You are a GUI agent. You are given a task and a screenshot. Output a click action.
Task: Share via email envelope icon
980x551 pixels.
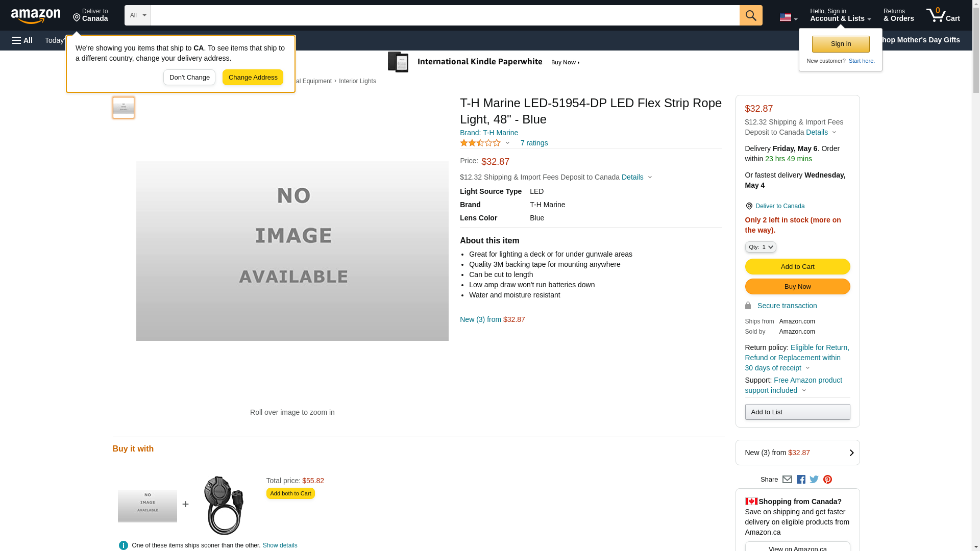pyautogui.click(x=787, y=480)
